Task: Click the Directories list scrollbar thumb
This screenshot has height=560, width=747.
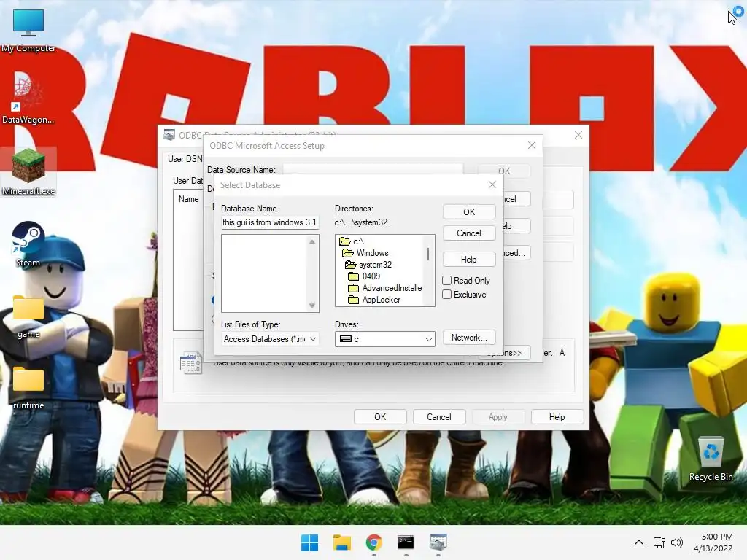Action: (428, 254)
